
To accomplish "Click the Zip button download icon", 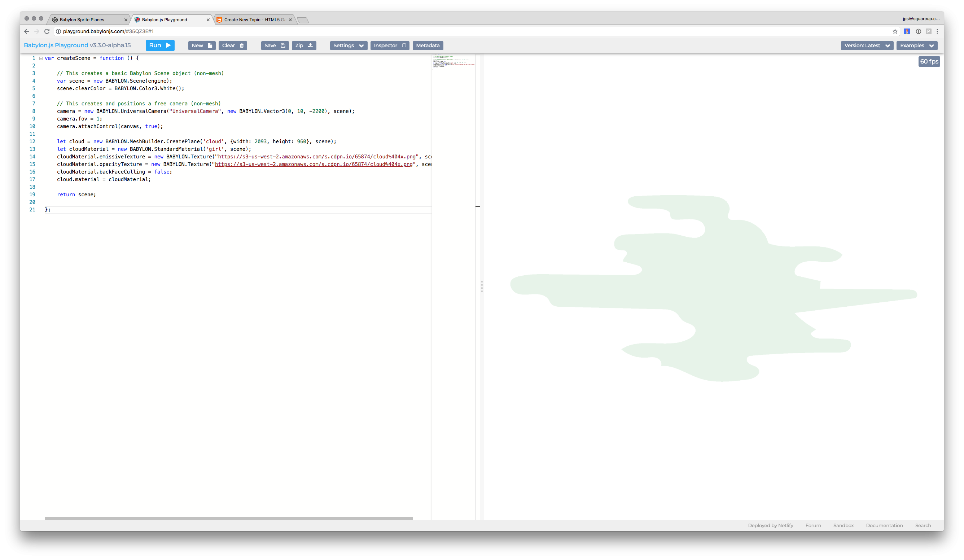I will tap(310, 45).
